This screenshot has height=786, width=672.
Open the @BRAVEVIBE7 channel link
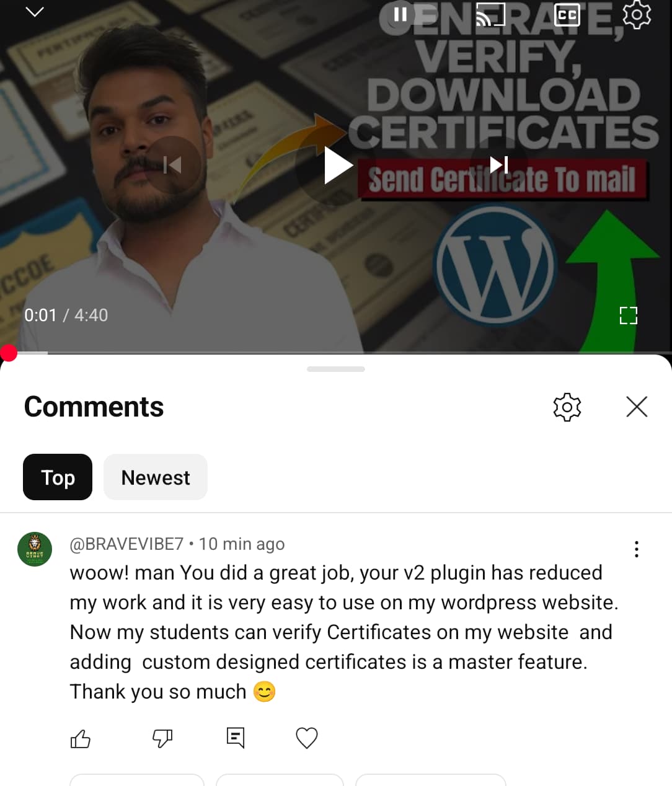pos(126,544)
